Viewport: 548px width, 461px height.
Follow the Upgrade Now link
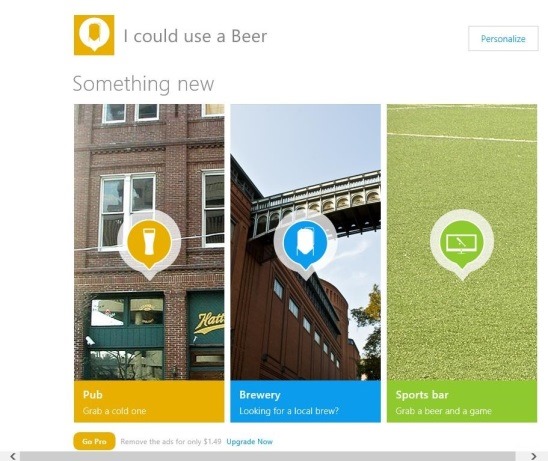(x=250, y=441)
